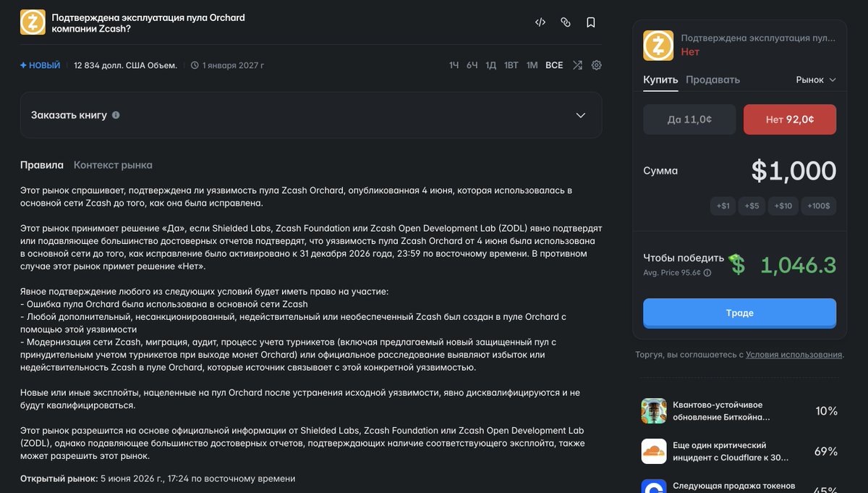Open chart settings gear
The height and width of the screenshot is (493, 868).
[597, 65]
